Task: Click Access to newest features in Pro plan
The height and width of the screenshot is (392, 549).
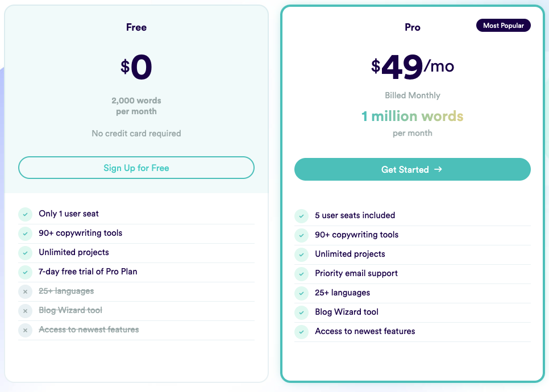Action: point(365,331)
